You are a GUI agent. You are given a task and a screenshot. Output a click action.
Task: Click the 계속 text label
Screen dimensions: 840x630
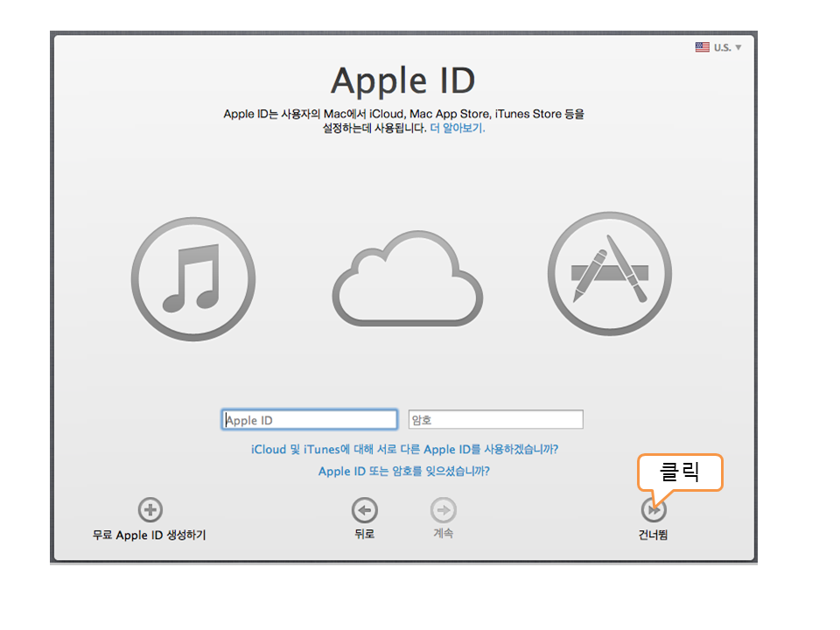[444, 534]
